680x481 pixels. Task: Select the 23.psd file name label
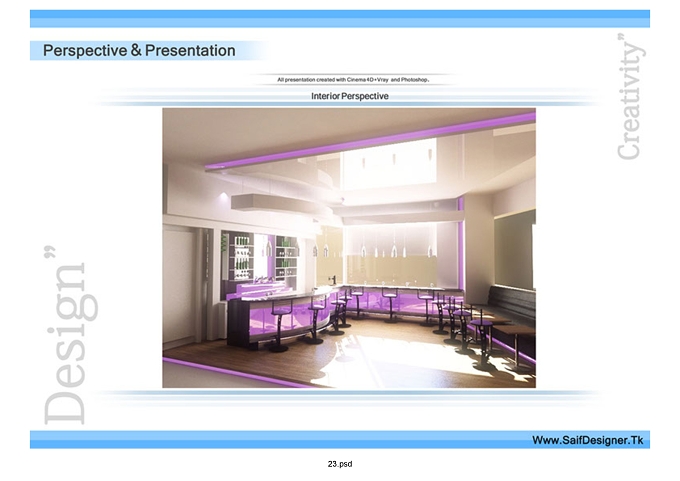pos(340,464)
